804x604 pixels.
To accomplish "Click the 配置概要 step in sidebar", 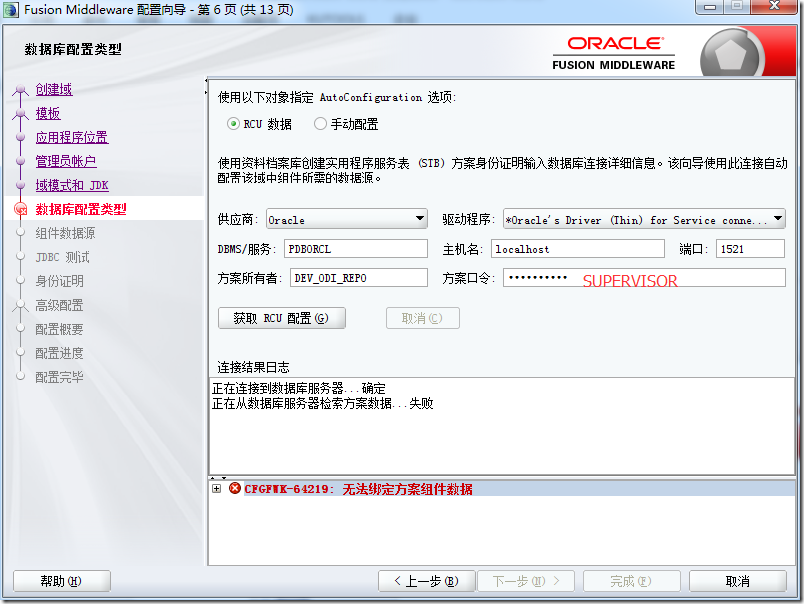I will (x=59, y=329).
